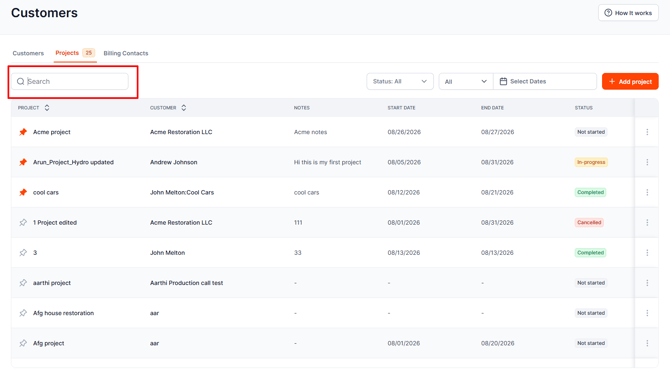
Task: Pin Afg house restoration project
Action: 23,313
